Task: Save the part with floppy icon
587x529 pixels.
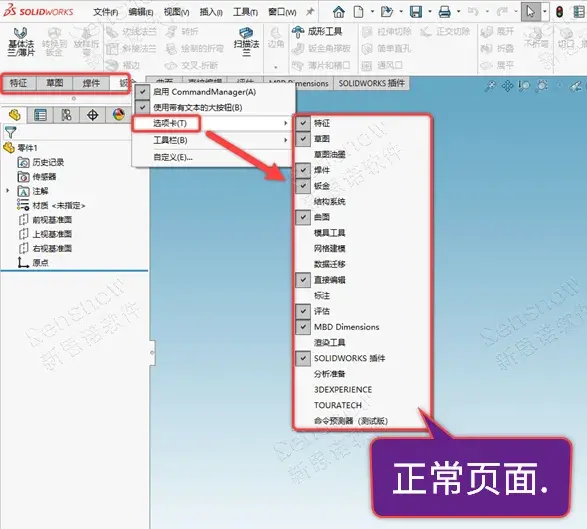Action: coord(416,12)
